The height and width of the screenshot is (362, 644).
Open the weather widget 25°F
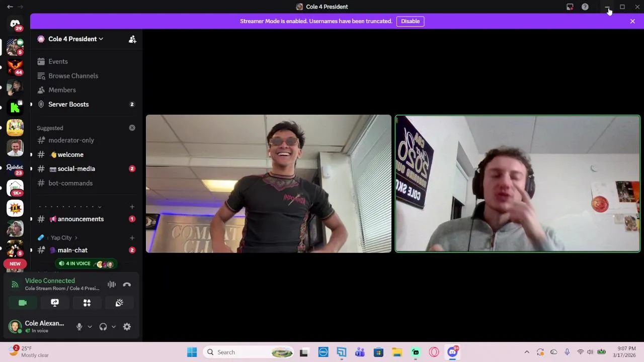point(29,352)
